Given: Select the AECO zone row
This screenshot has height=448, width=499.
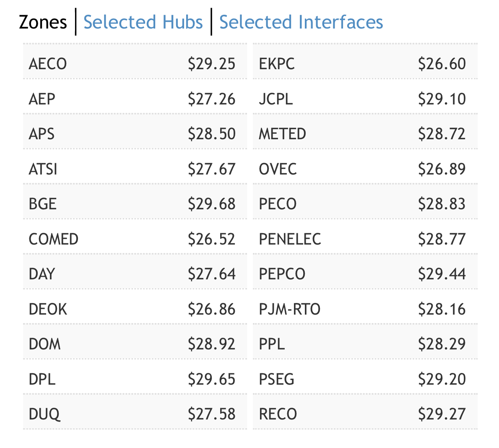Looking at the screenshot, I should 134,64.
